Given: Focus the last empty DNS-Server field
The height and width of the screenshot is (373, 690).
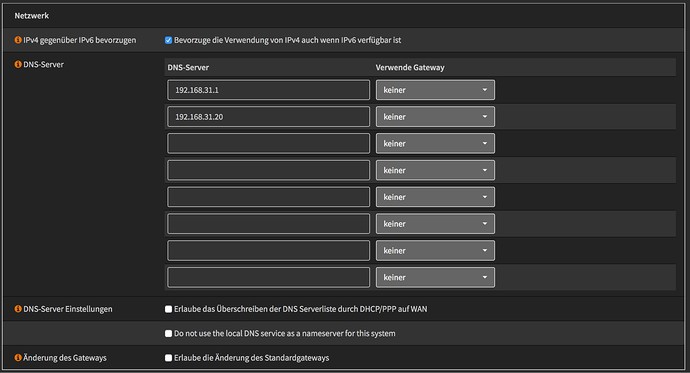Looking at the screenshot, I should click(268, 277).
